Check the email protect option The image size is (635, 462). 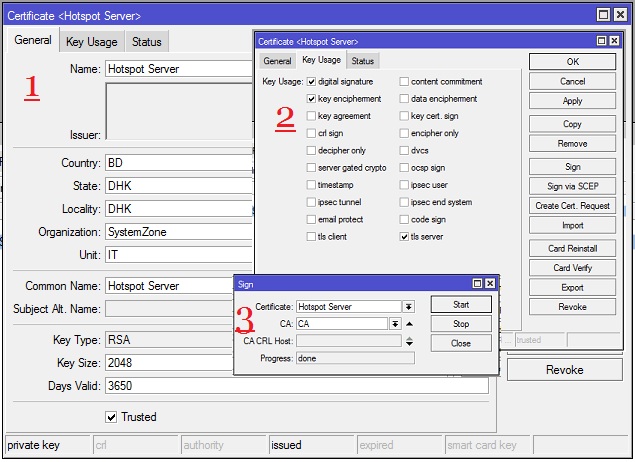(311, 219)
